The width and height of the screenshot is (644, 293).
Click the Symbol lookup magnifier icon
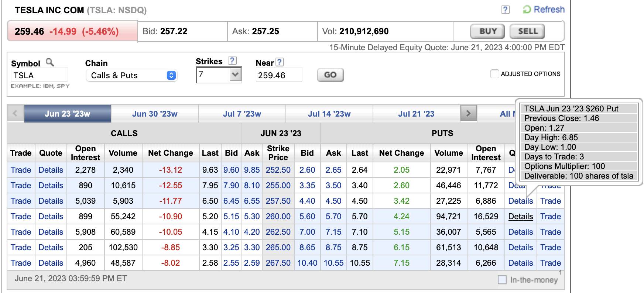(49, 62)
